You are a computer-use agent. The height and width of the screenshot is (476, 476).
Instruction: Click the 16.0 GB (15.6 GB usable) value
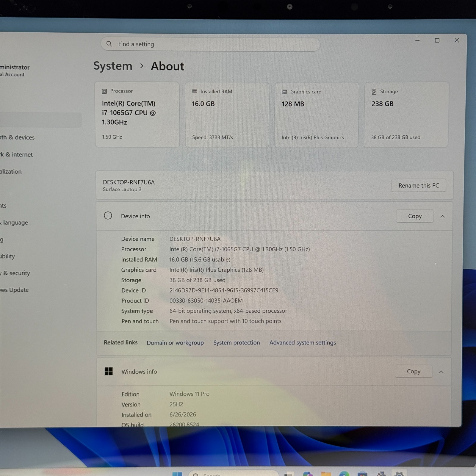[x=200, y=259]
